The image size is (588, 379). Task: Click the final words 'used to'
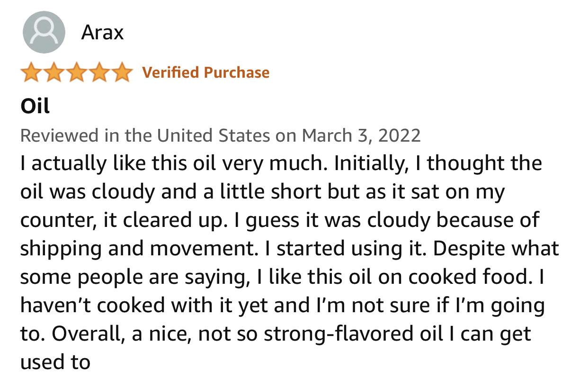[55, 362]
